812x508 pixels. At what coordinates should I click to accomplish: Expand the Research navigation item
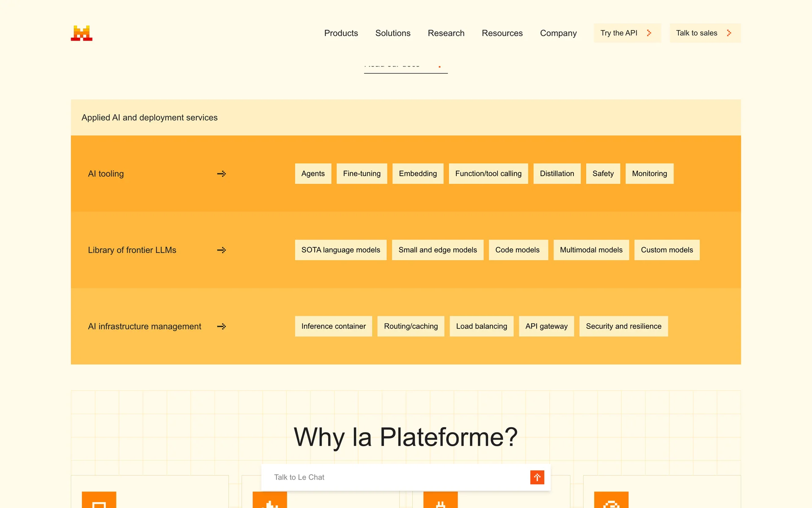click(x=446, y=33)
